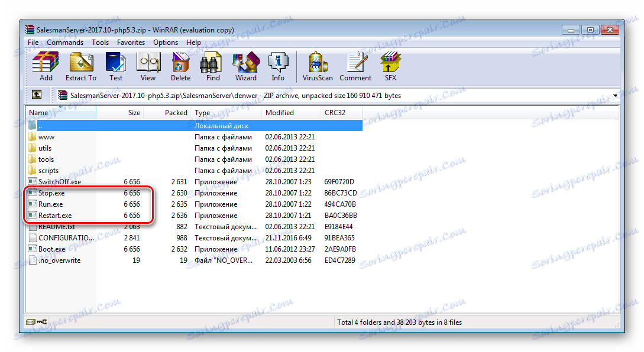Image resolution: width=644 pixels, height=352 pixels.
Task: Select the Boot.exe file icon
Action: [33, 249]
